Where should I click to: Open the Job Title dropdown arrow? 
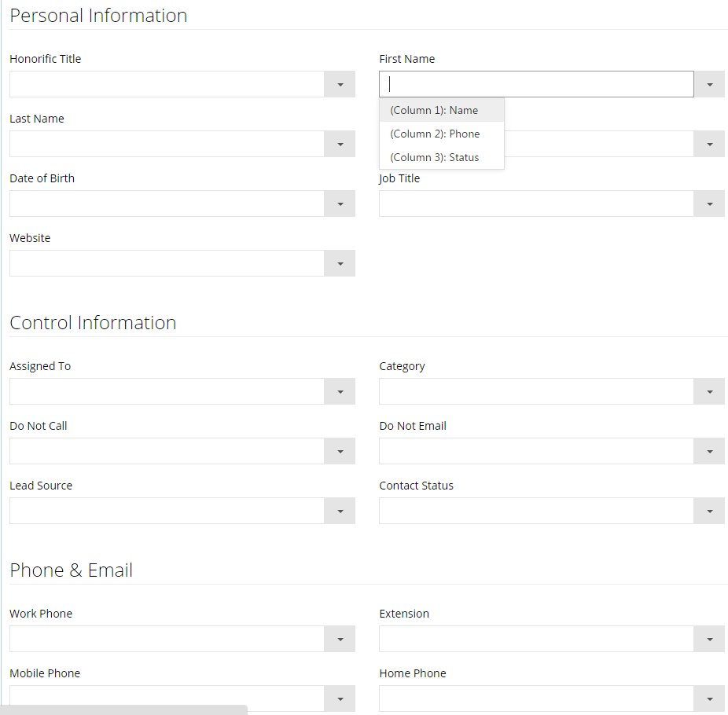pos(709,203)
